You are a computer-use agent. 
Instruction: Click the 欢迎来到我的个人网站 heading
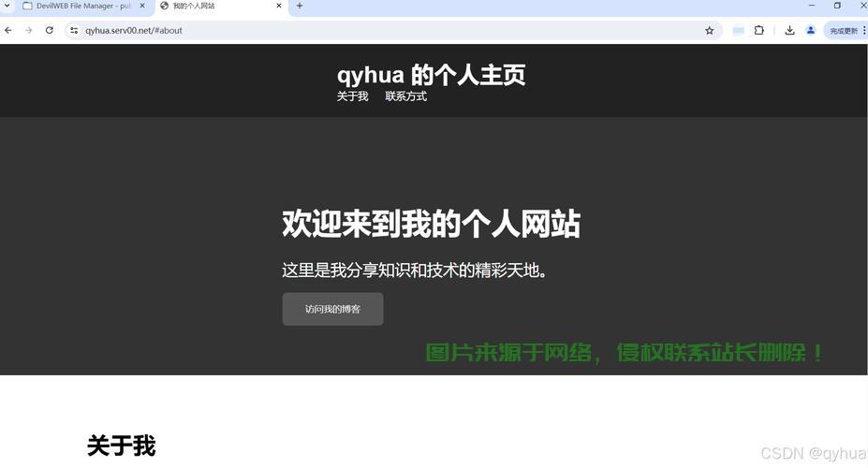coord(432,224)
